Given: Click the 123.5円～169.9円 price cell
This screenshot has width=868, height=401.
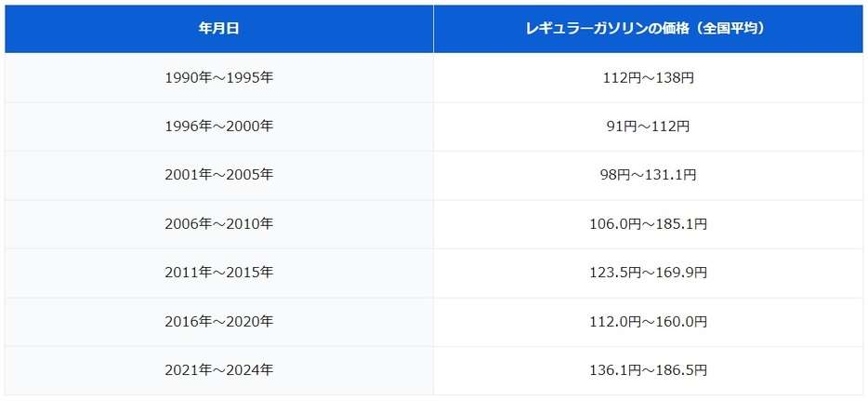Looking at the screenshot, I should click(649, 273).
